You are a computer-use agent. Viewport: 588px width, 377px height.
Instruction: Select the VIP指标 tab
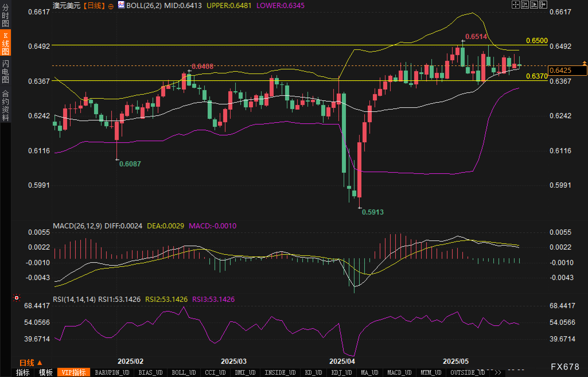[74, 373]
